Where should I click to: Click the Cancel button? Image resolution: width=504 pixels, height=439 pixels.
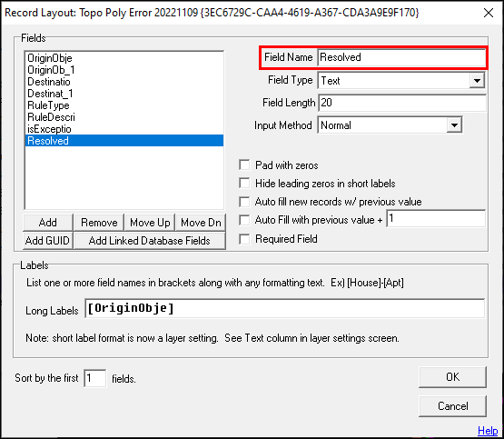click(x=452, y=406)
